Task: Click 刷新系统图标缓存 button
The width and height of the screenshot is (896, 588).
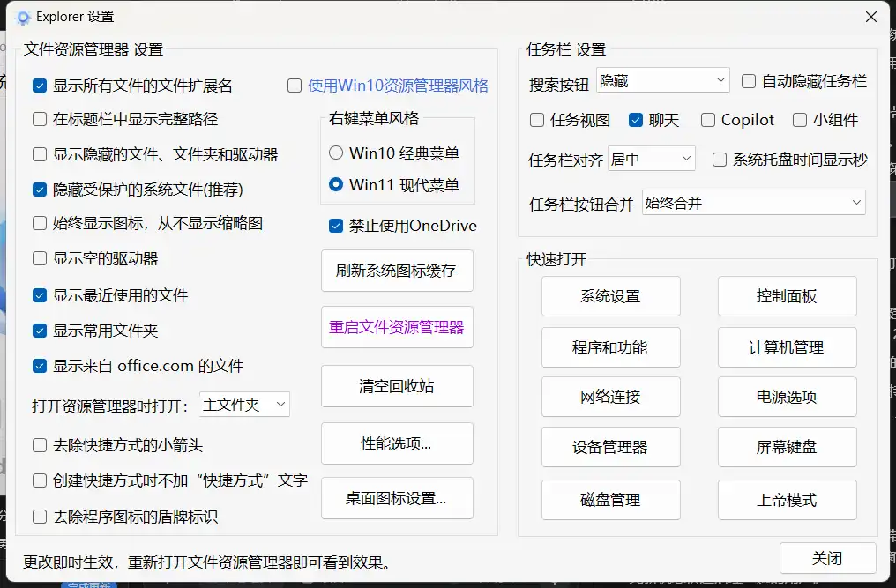Action: (397, 271)
